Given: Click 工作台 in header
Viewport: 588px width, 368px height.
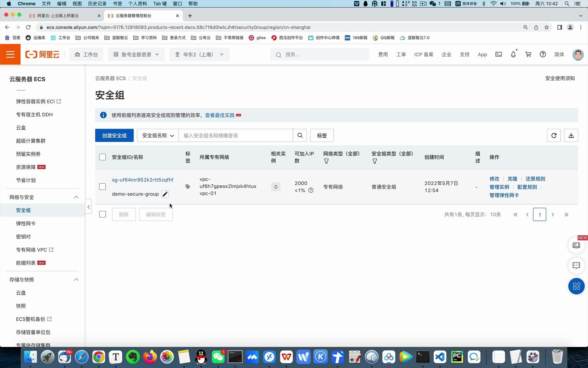Looking at the screenshot, I should click(x=86, y=55).
